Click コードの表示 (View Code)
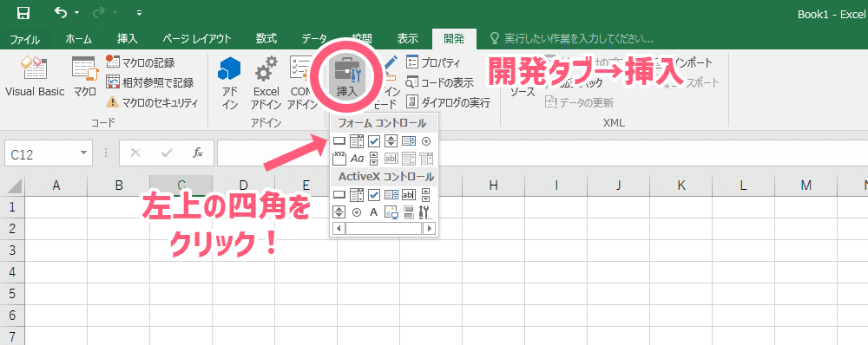The width and height of the screenshot is (868, 345). coord(439,82)
